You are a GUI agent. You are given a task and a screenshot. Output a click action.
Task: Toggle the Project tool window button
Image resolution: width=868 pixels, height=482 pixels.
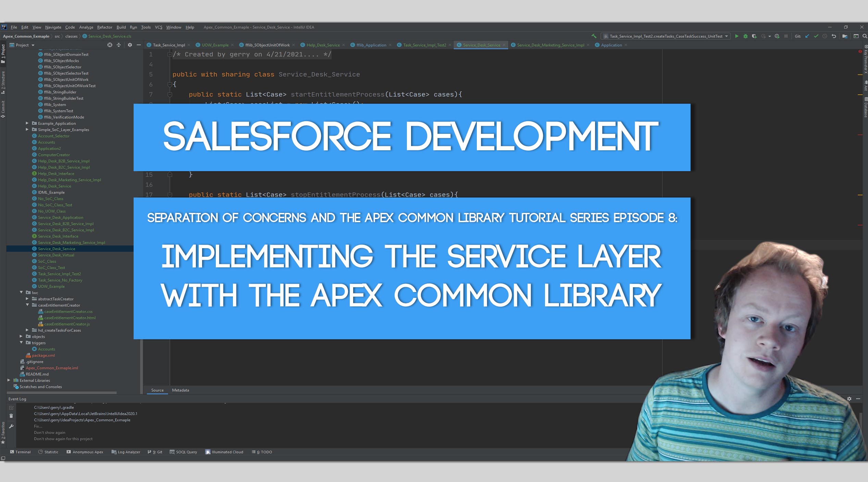click(3, 54)
